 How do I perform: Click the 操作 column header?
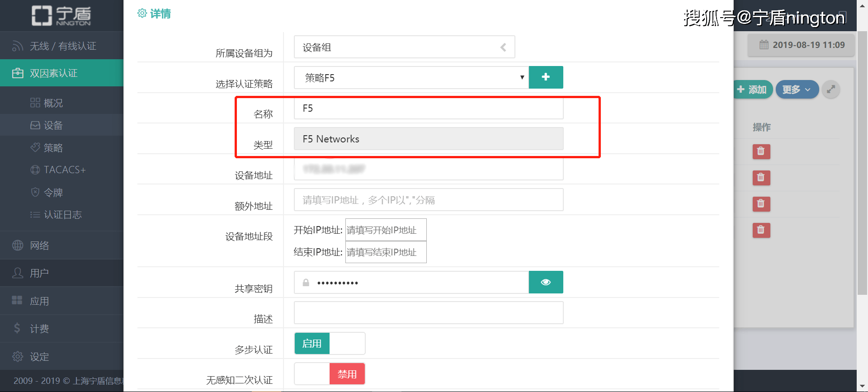coord(761,127)
